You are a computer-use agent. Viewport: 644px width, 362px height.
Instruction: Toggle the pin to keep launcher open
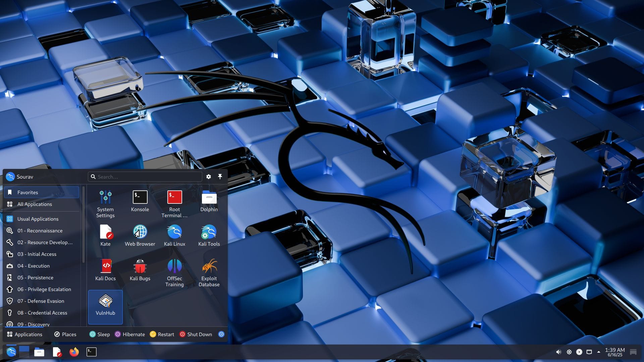[220, 176]
